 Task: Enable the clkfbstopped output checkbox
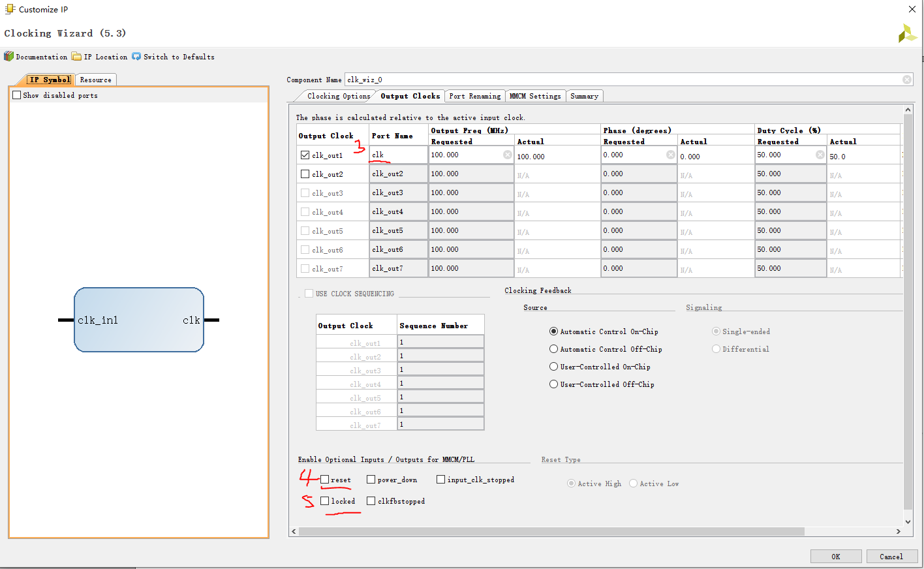pos(371,501)
